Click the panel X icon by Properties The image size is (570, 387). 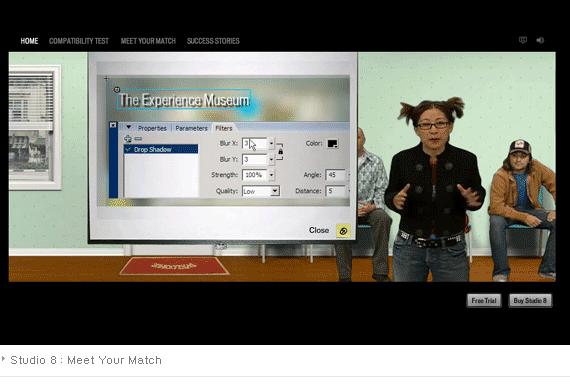point(113,125)
